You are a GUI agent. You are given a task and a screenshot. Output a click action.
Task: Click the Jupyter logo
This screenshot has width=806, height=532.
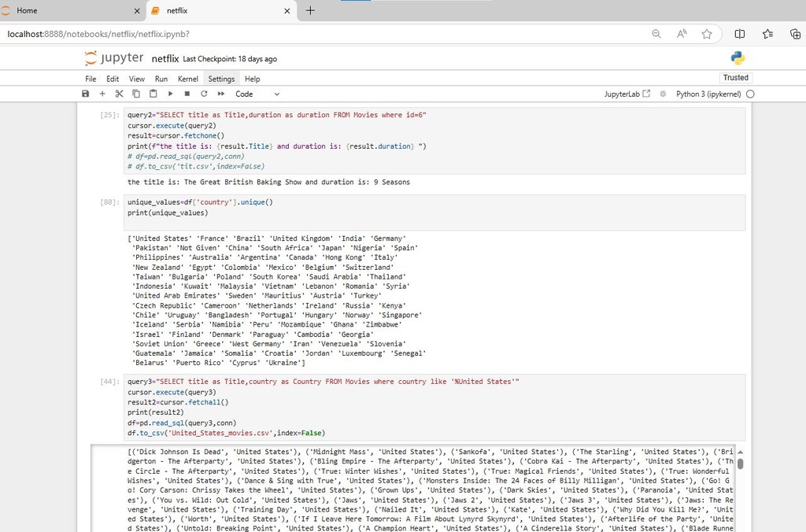[x=114, y=58]
